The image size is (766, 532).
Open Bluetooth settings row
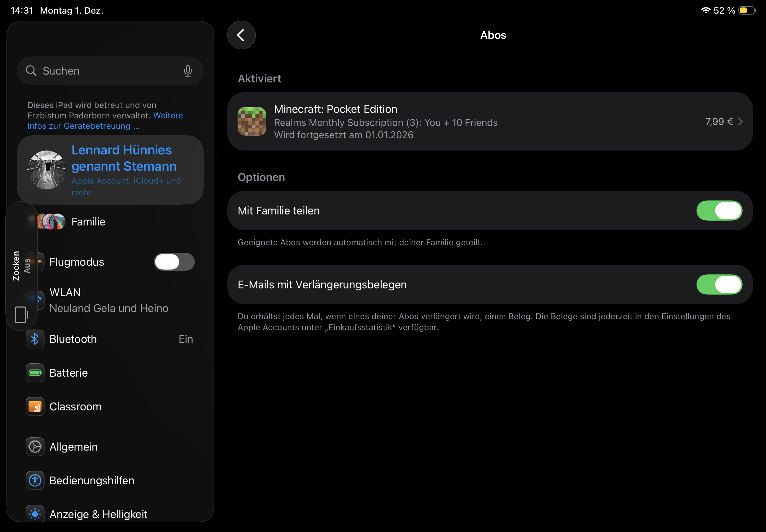110,339
